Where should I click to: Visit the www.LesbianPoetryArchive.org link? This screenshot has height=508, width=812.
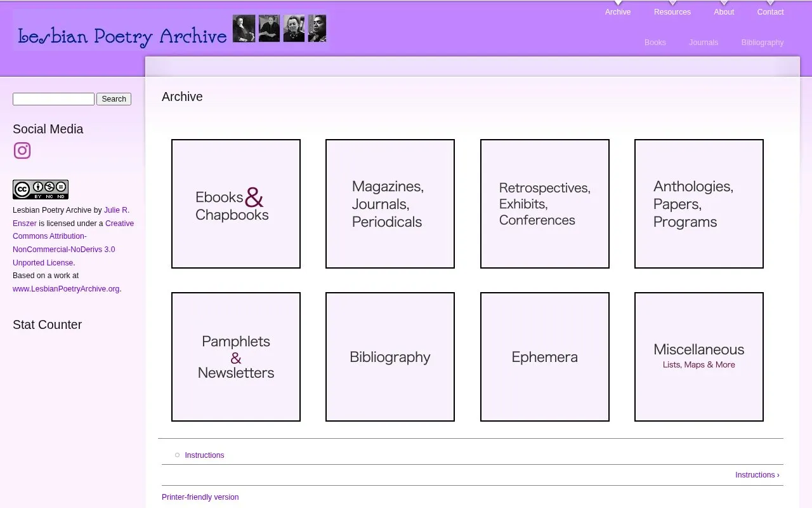pos(66,289)
